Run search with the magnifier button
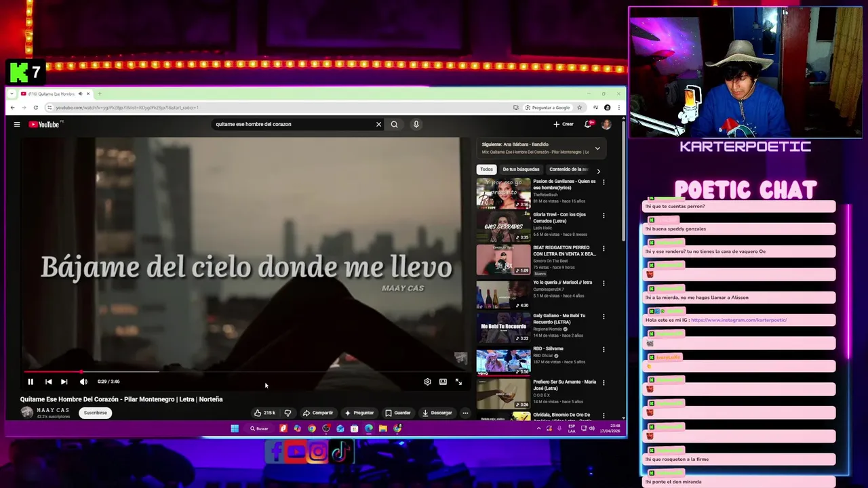Screen dimensions: 868x488 click(x=394, y=124)
